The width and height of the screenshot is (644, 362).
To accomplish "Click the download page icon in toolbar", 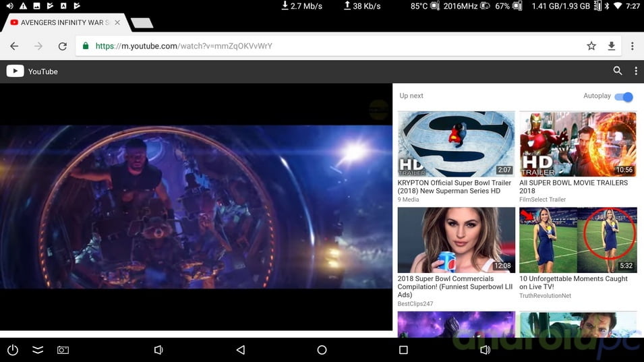I will click(x=612, y=46).
